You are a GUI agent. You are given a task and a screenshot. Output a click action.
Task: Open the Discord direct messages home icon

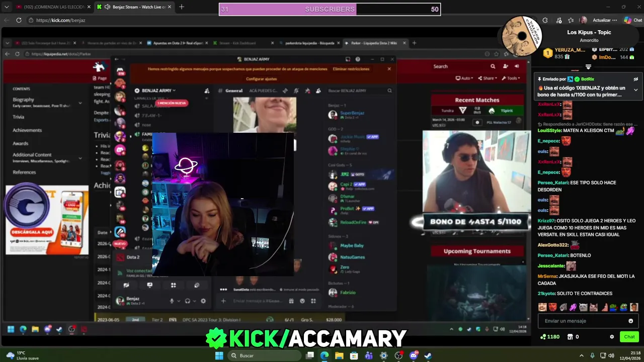[120, 70]
